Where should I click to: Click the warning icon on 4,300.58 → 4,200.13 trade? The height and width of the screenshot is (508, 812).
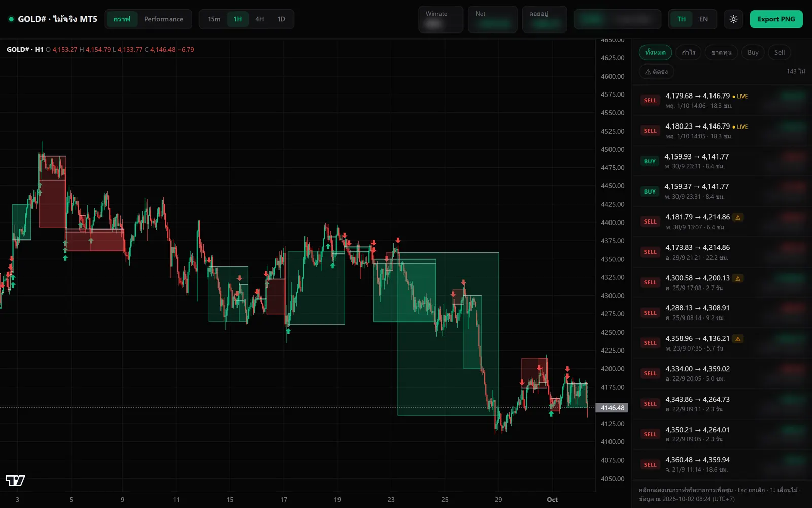tap(738, 278)
